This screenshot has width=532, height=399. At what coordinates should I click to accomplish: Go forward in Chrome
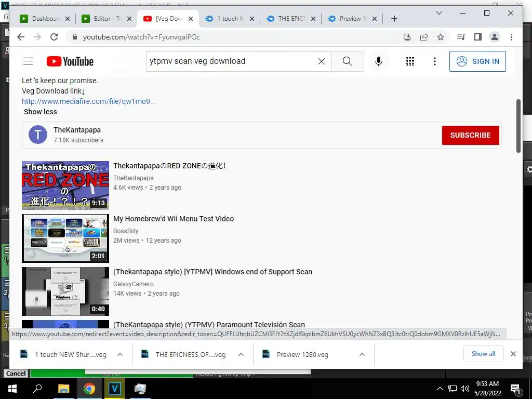tap(37, 37)
